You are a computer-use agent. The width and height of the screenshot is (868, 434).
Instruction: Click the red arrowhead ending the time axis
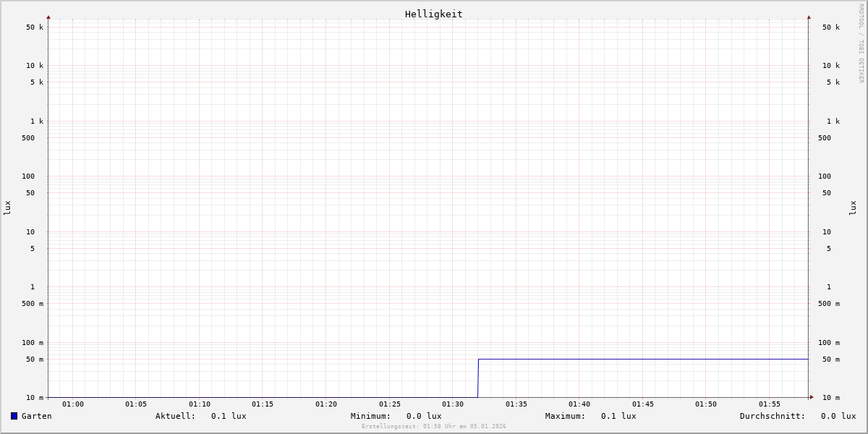[812, 397]
